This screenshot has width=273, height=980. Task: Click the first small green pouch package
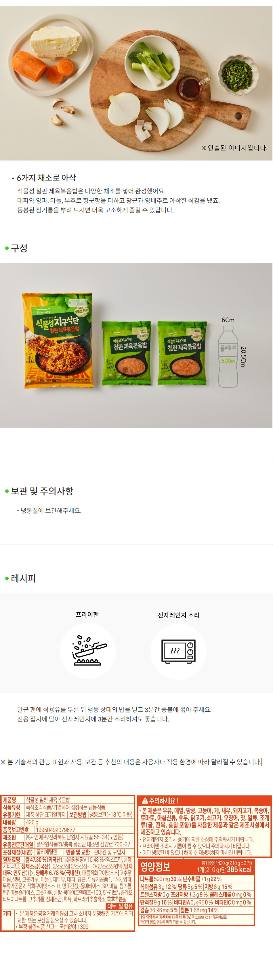click(x=127, y=354)
